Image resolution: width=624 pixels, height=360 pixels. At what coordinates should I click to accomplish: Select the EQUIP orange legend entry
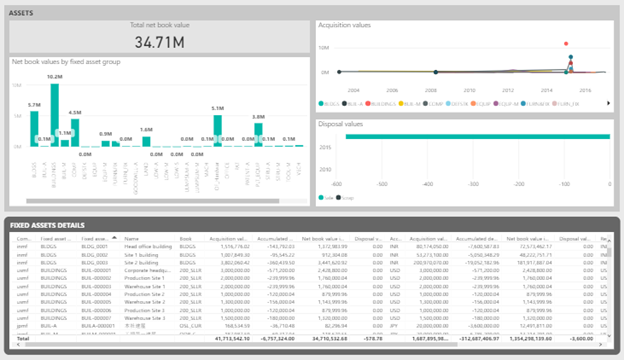click(x=481, y=104)
